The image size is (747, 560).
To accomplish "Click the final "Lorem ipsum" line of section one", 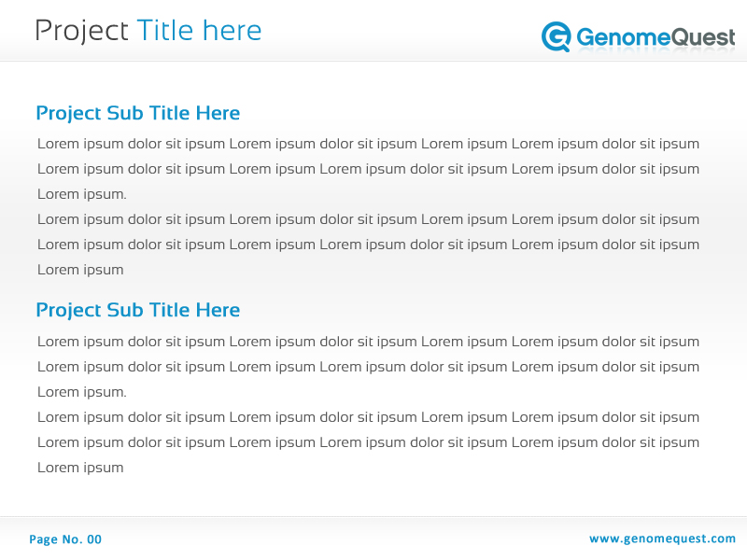I will 80,270.
